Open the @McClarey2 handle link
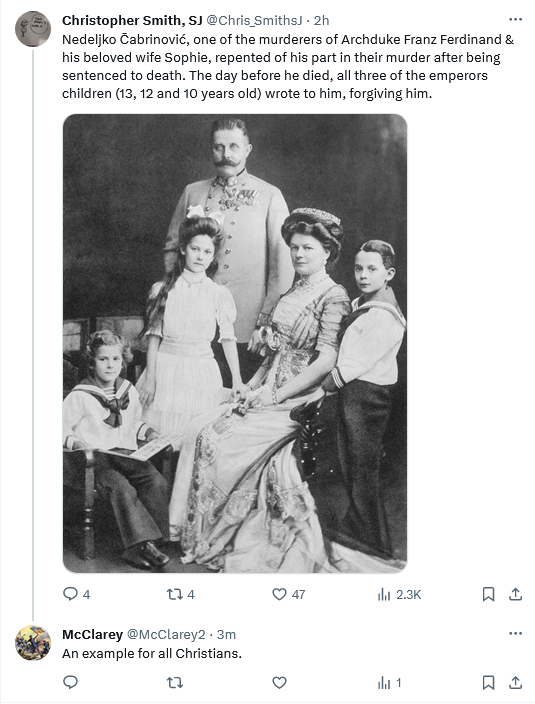This screenshot has width=535, height=704. click(166, 634)
